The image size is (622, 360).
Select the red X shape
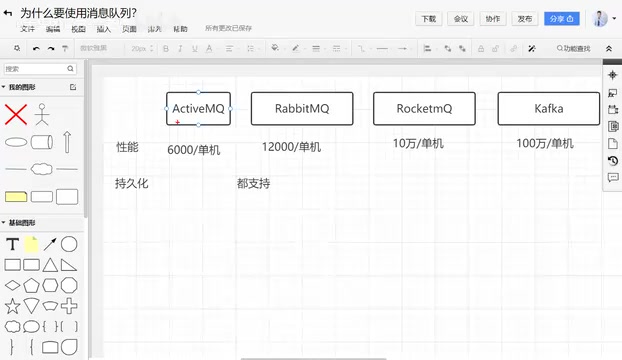point(16,115)
